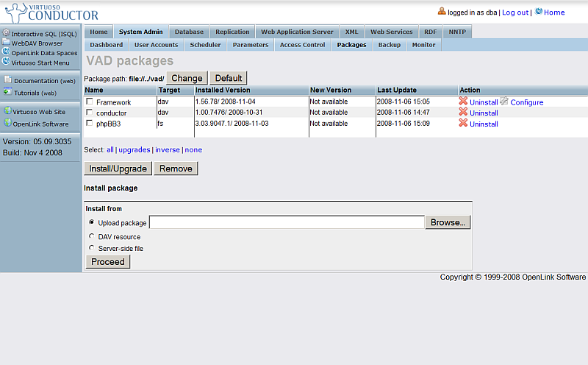
Task: Click the Documentation book icon
Action: click(x=7, y=80)
